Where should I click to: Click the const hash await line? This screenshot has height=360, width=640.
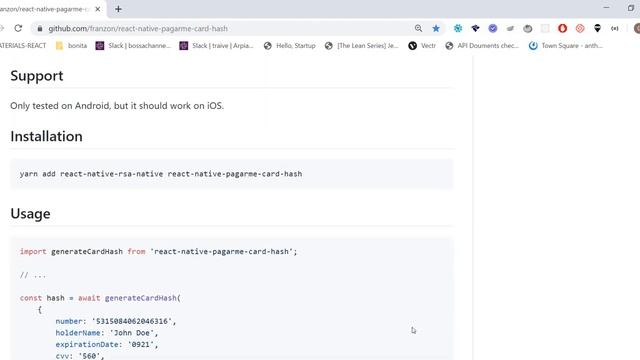[x=100, y=298]
